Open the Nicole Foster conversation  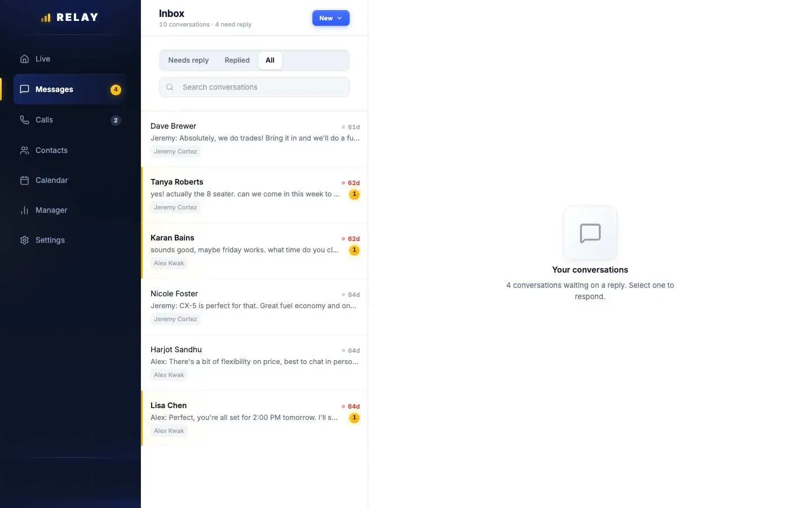point(254,306)
